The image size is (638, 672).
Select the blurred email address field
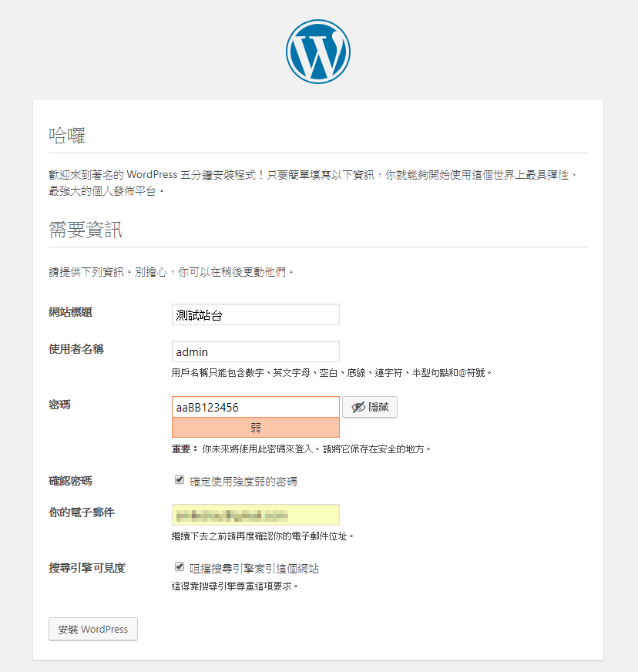click(x=255, y=515)
